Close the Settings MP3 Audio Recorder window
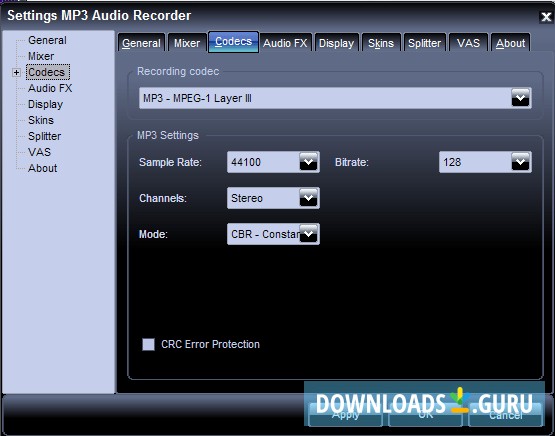This screenshot has height=436, width=555. 546,17
